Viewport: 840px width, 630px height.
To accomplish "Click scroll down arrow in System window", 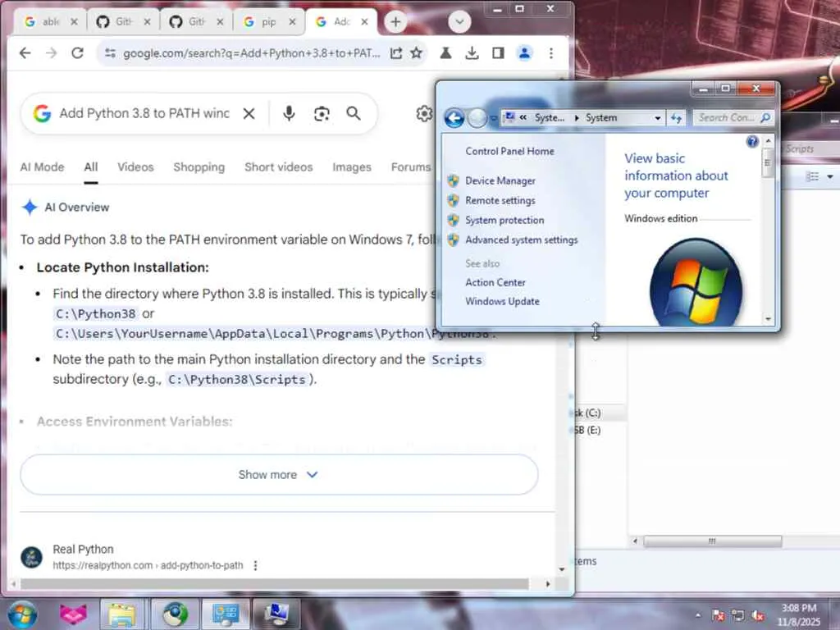I will (768, 319).
